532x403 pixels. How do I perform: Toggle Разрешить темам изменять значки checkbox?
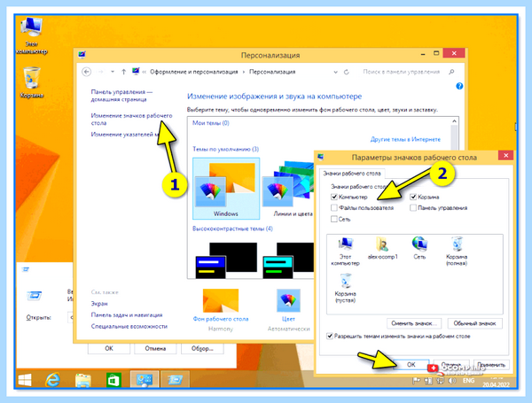330,337
